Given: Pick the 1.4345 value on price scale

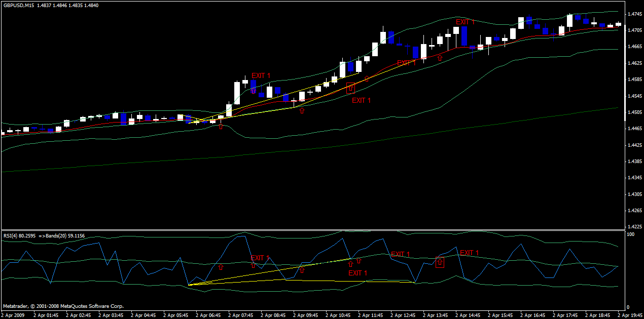Looking at the screenshot, I should tap(634, 178).
